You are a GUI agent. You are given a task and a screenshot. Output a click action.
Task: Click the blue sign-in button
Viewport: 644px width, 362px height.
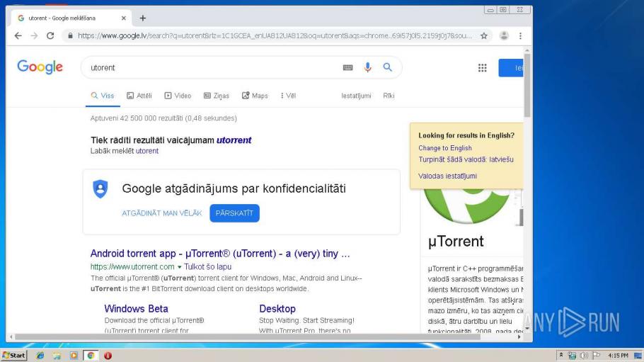511,68
